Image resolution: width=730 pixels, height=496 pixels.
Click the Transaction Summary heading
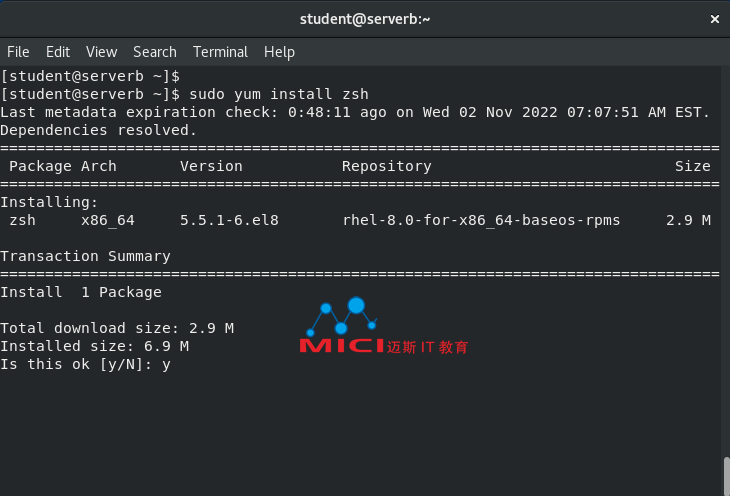pyautogui.click(x=86, y=256)
